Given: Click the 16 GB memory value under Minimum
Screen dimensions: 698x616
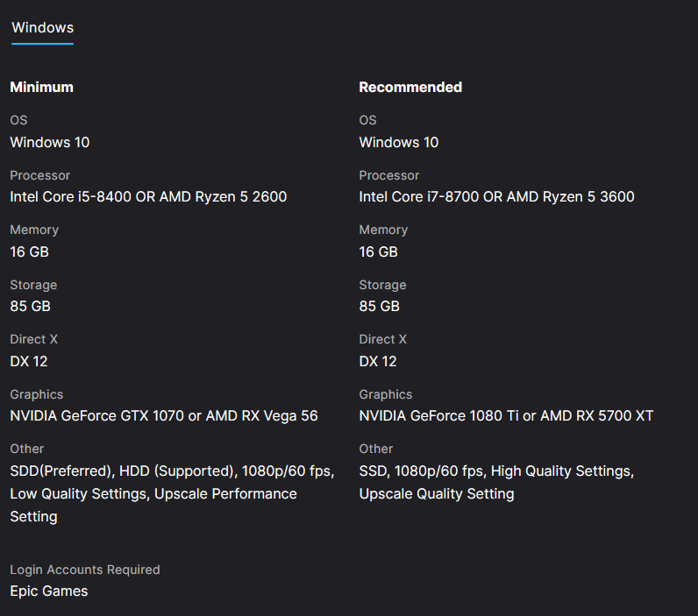Looking at the screenshot, I should click(29, 252).
